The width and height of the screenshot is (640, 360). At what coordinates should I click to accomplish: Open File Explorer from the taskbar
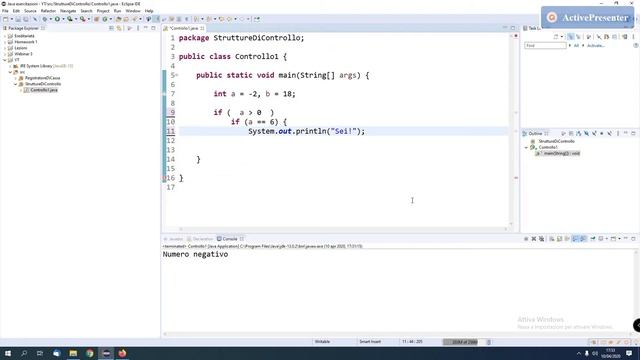coord(73,353)
